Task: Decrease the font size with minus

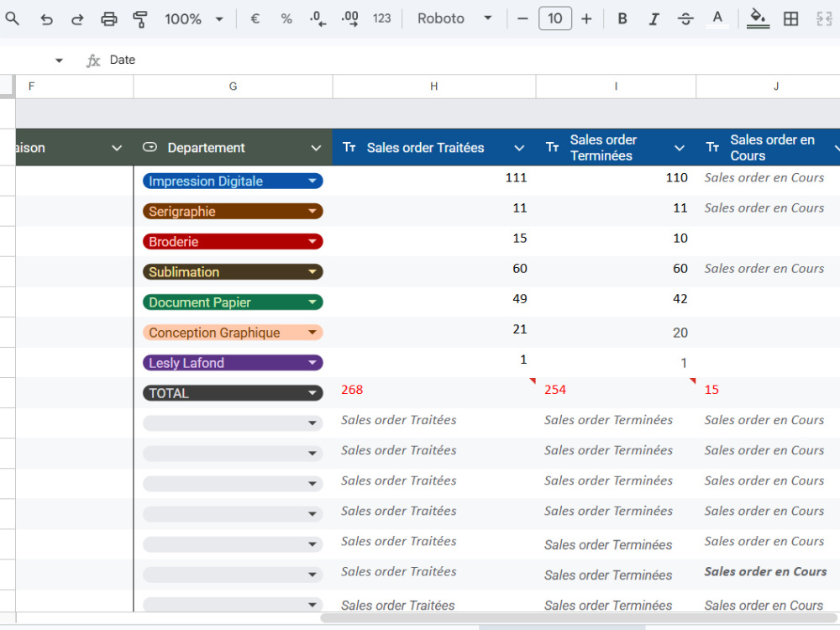Action: (x=522, y=18)
